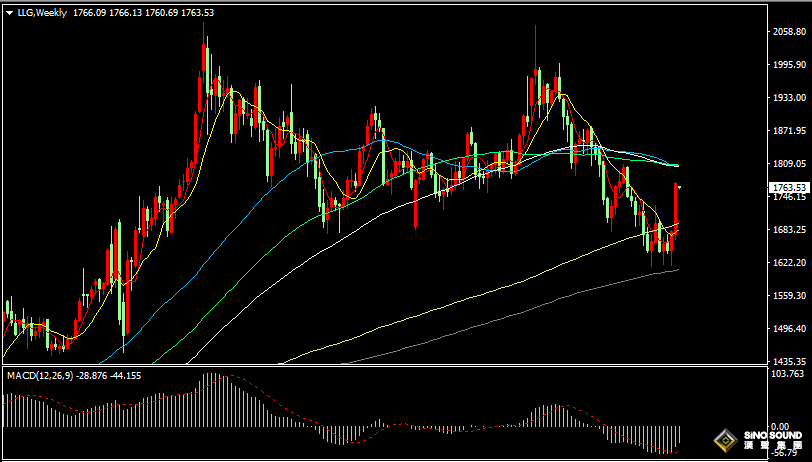Click the 1496.40 price axis label

(x=788, y=329)
